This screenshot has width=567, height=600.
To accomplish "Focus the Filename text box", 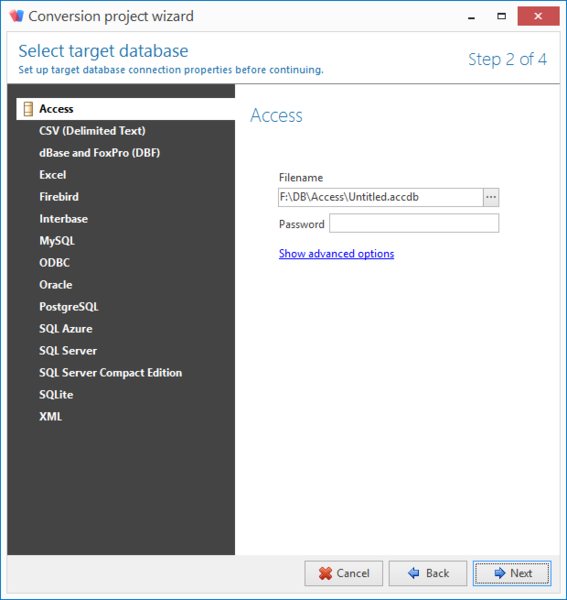I will coord(381,197).
